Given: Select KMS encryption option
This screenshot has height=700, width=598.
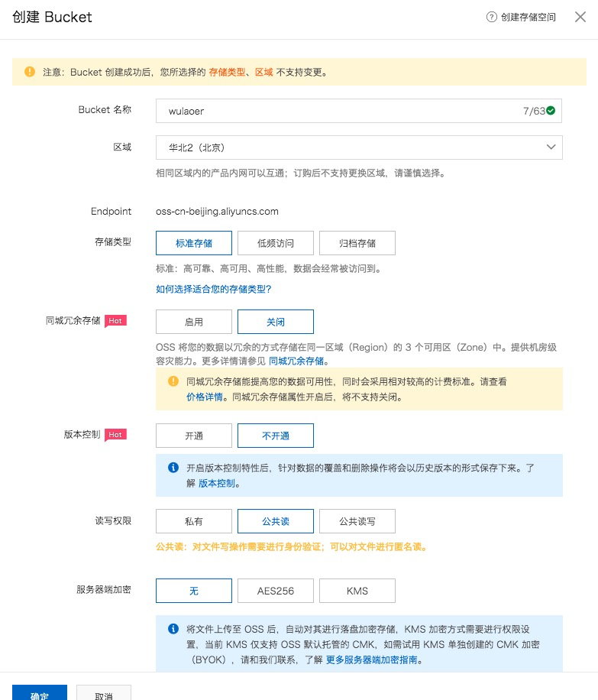Looking at the screenshot, I should [357, 591].
